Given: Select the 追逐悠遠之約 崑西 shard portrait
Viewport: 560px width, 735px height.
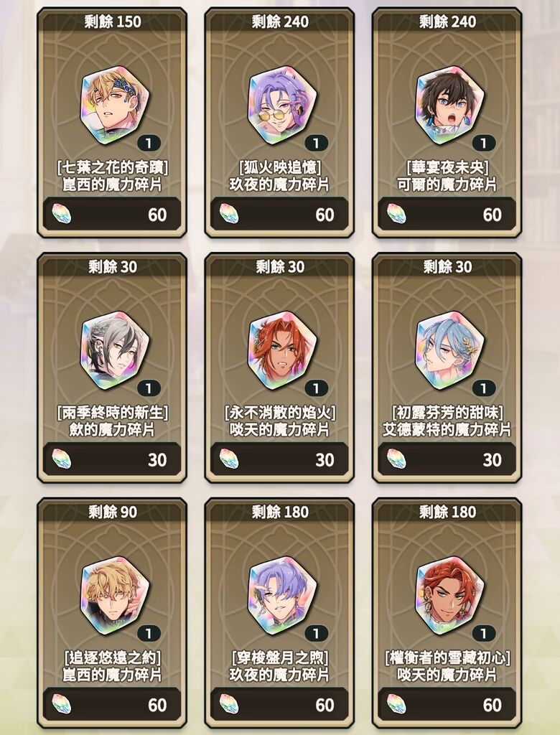Looking at the screenshot, I should coord(115,596).
